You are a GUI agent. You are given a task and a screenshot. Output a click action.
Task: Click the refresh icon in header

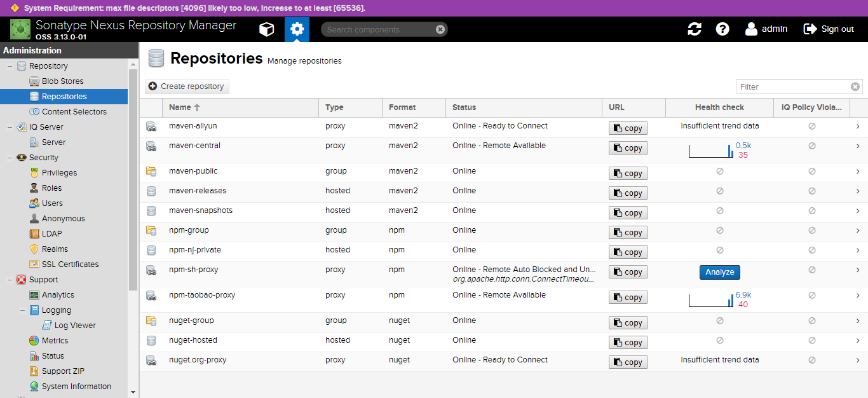click(x=695, y=29)
